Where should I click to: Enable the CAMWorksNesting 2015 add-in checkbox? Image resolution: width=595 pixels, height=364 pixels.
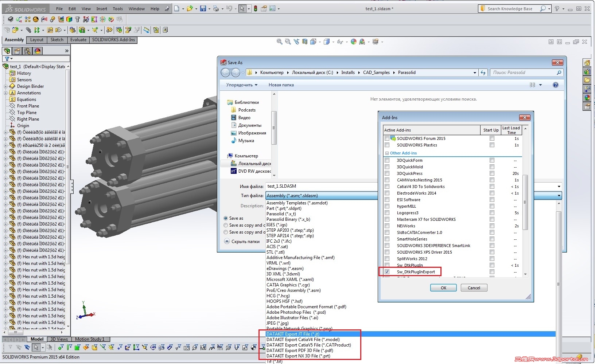[387, 180]
